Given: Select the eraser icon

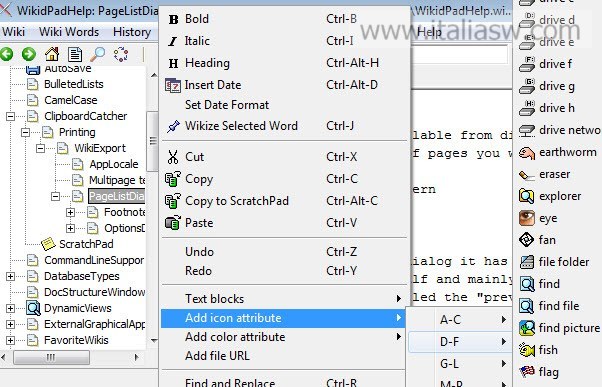Looking at the screenshot, I should tap(544, 174).
